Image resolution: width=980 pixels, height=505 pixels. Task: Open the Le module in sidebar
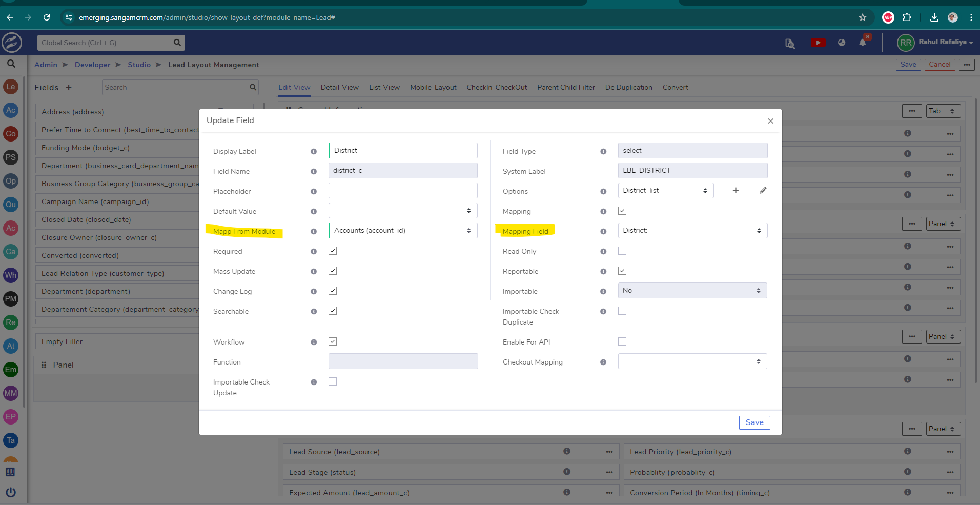coord(11,87)
